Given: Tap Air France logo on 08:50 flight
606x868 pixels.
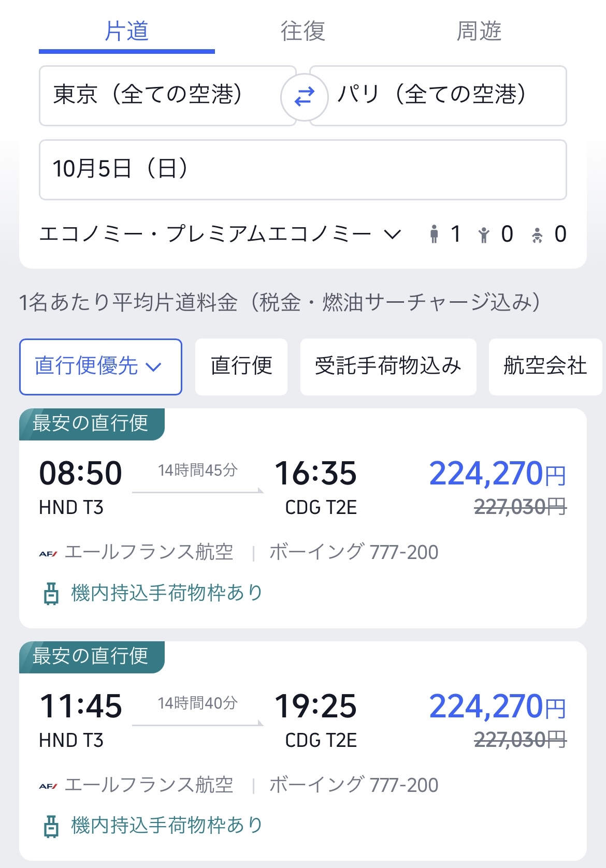Looking at the screenshot, I should (x=48, y=553).
